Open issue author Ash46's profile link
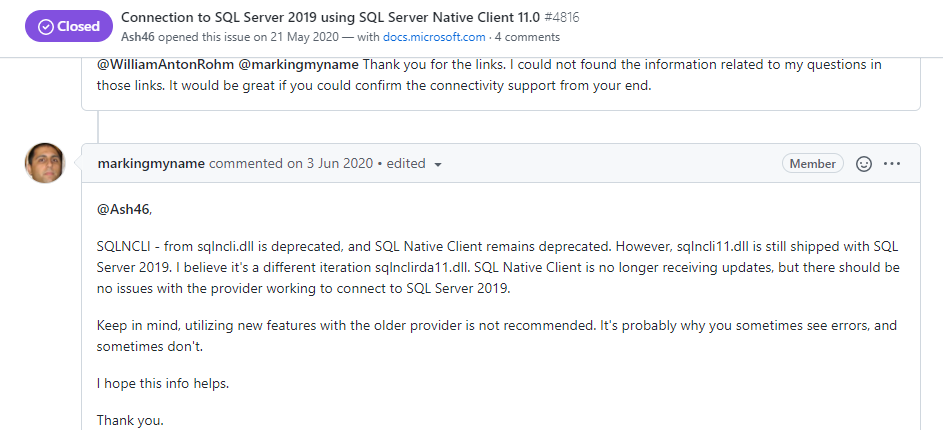The height and width of the screenshot is (430, 943). [138, 37]
